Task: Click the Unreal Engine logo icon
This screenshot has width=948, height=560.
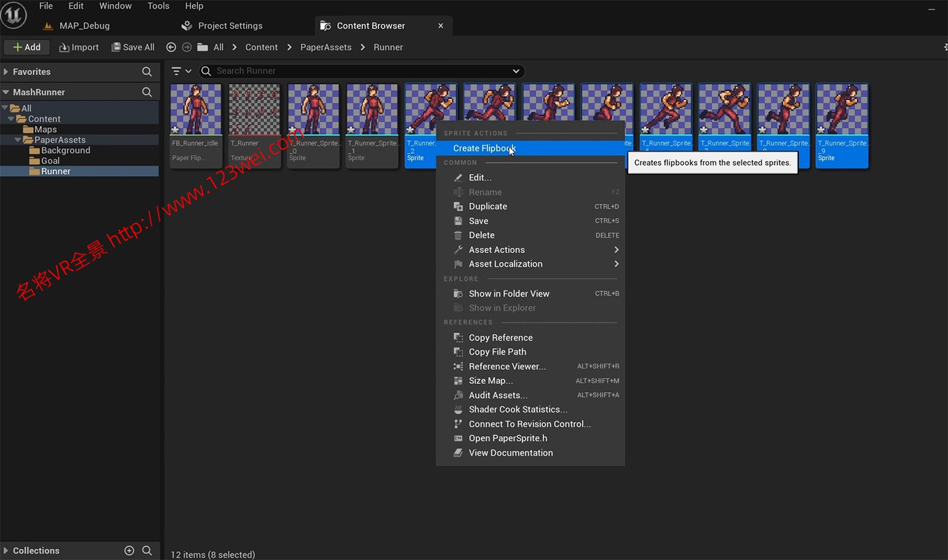Action: click(14, 16)
